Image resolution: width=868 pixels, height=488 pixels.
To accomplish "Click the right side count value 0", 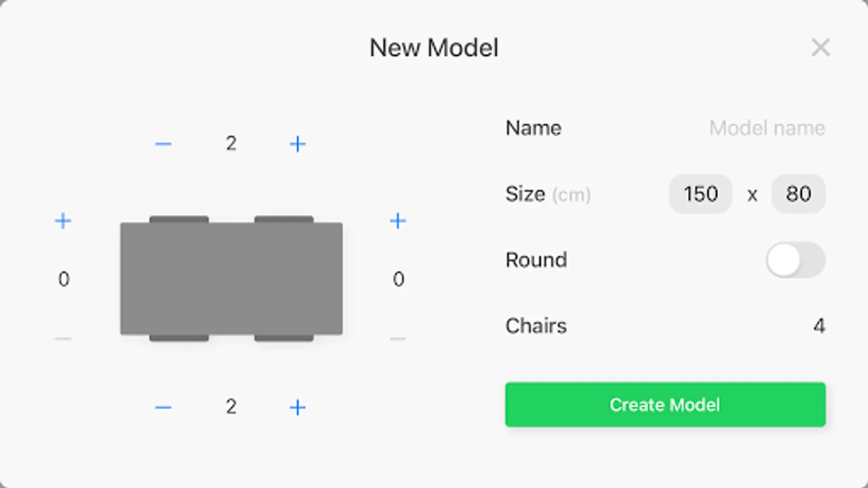I will pos(398,279).
